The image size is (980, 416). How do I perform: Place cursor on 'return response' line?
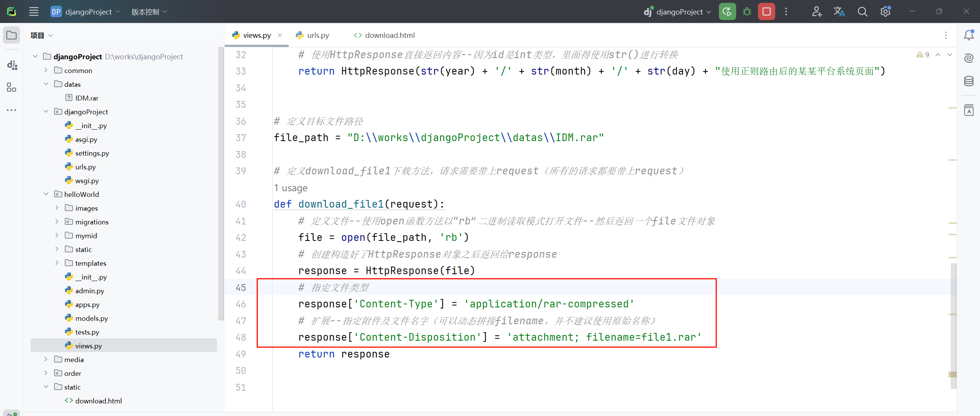344,354
